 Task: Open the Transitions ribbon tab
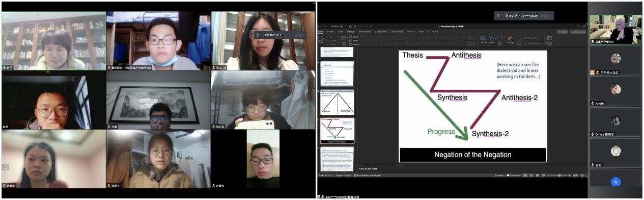[365, 32]
